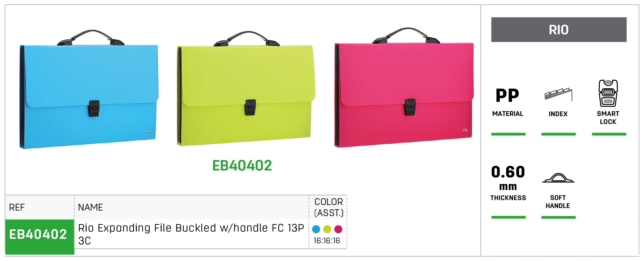Screen dimensions: 644x261
Task: Open the blue expanding file image
Action: pyautogui.click(x=89, y=89)
